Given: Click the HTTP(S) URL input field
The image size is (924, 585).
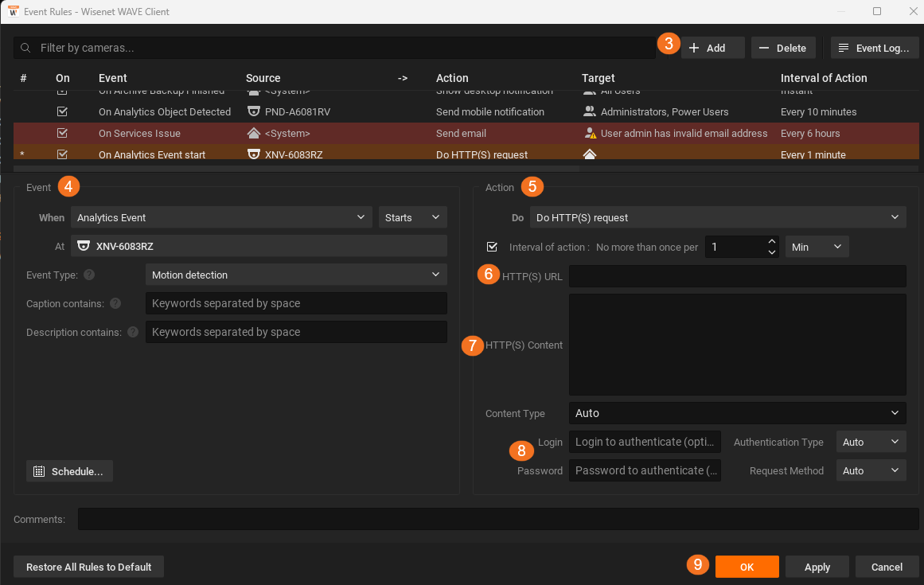Looking at the screenshot, I should pyautogui.click(x=737, y=276).
